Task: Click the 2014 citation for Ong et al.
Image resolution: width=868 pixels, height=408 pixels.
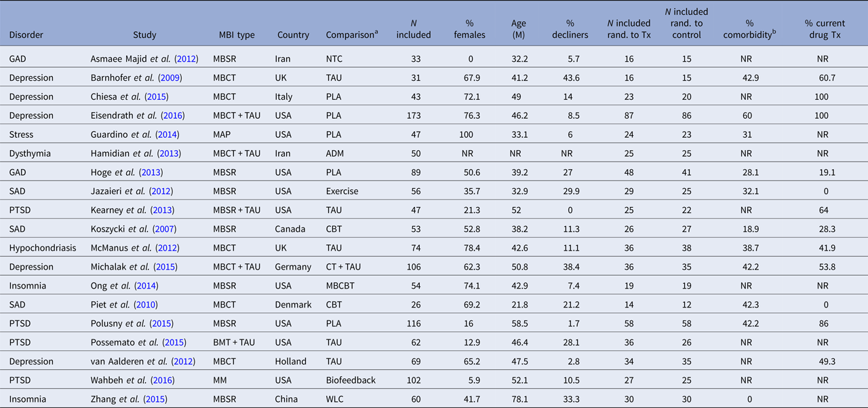Action: pyautogui.click(x=146, y=286)
